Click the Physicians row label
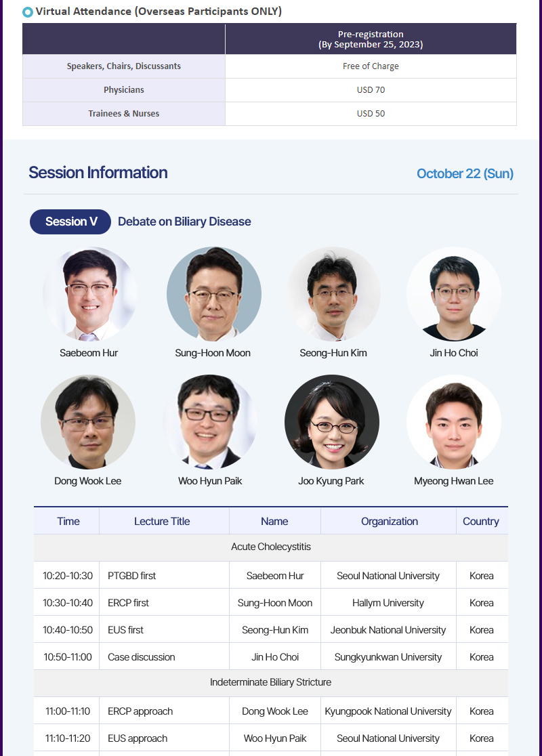 (x=124, y=89)
